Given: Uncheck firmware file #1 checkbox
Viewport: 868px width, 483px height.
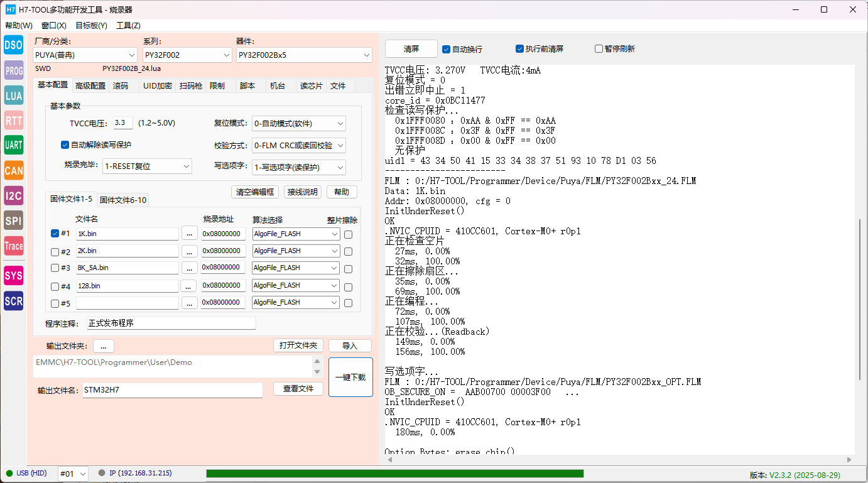Looking at the screenshot, I should 55,234.
